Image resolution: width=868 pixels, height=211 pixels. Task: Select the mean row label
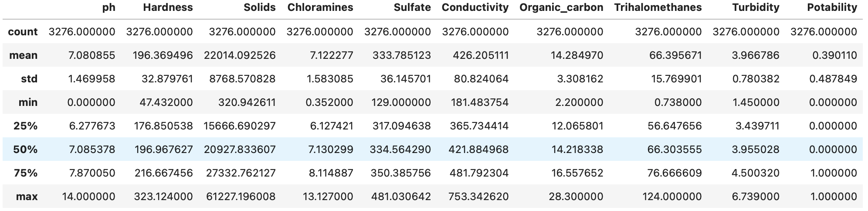(x=23, y=55)
